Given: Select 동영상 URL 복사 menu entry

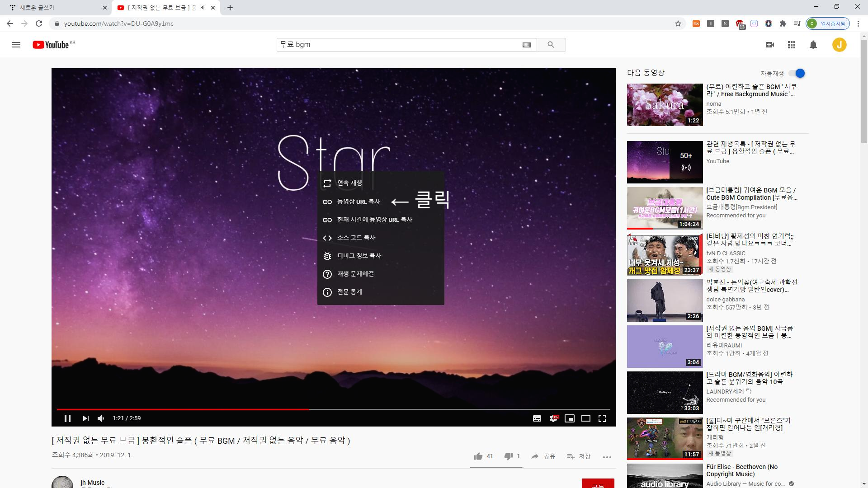Looking at the screenshot, I should (381, 202).
